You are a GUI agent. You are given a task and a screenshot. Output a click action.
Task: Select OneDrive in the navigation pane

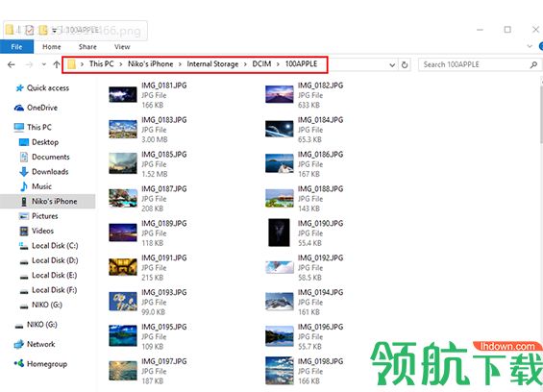(x=36, y=108)
